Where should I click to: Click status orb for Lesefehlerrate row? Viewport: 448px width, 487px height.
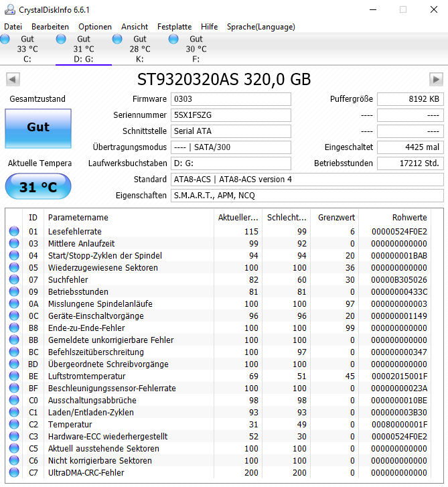click(14, 231)
